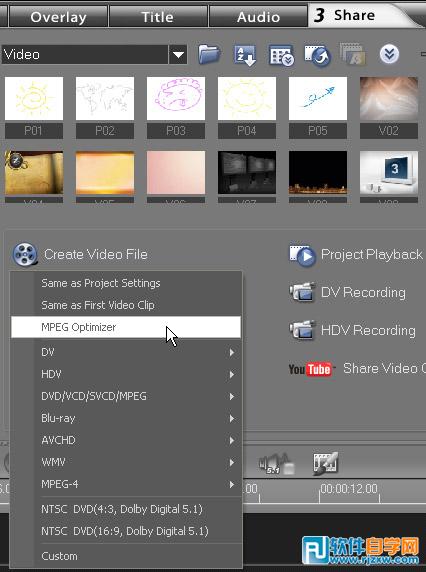Open the 5.1 surround sound mixer icon
This screenshot has height=572, width=426.
point(276,464)
